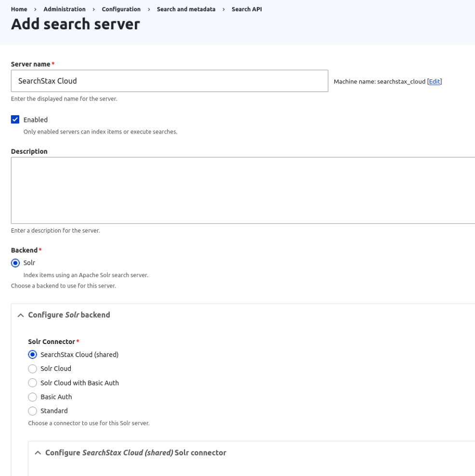Select the Solr backend radio button
475x476 pixels.
15,263
